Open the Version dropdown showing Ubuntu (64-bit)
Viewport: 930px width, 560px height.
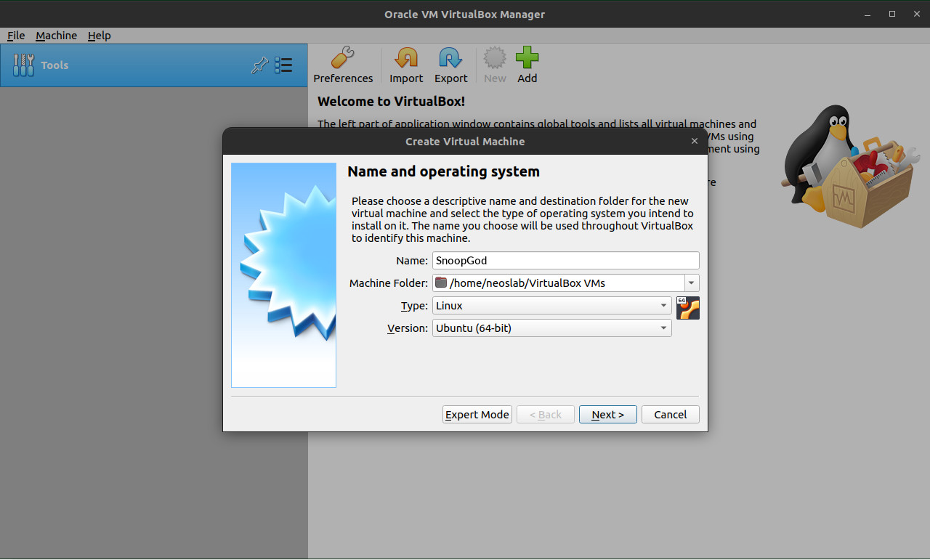coord(552,328)
